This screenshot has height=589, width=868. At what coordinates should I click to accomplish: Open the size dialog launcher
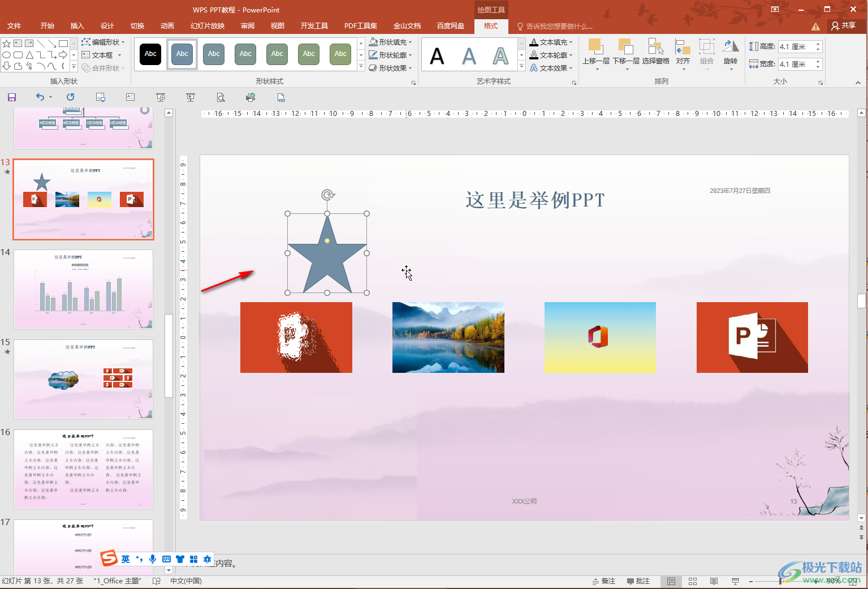821,83
